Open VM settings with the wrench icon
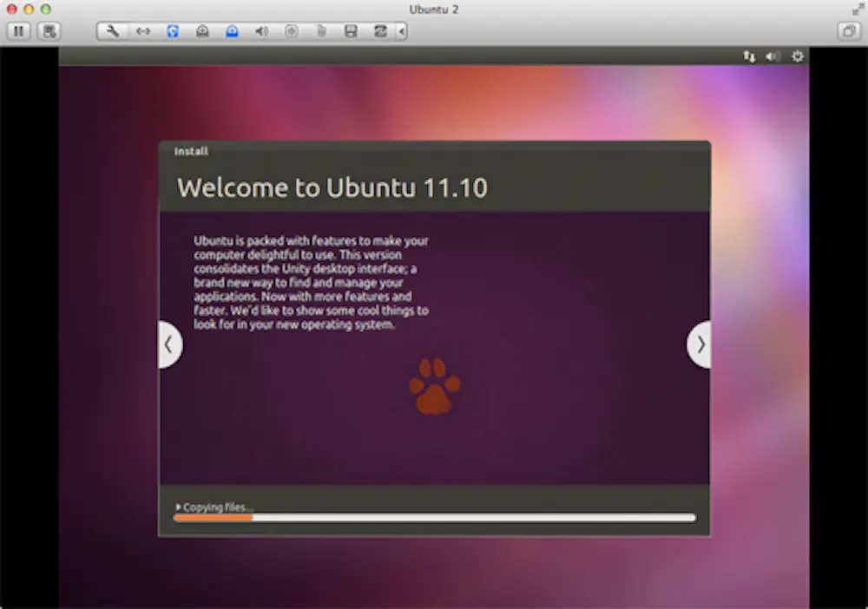 pos(111,31)
